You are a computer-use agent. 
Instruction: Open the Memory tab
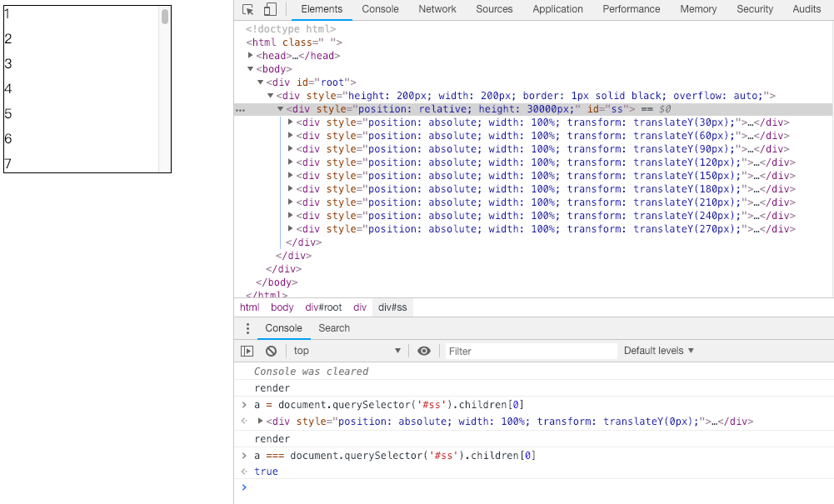click(x=698, y=9)
